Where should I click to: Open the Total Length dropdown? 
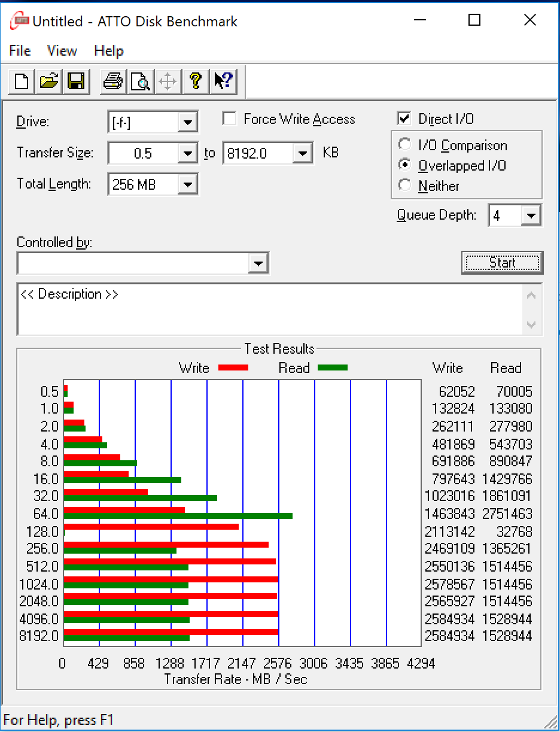[188, 185]
